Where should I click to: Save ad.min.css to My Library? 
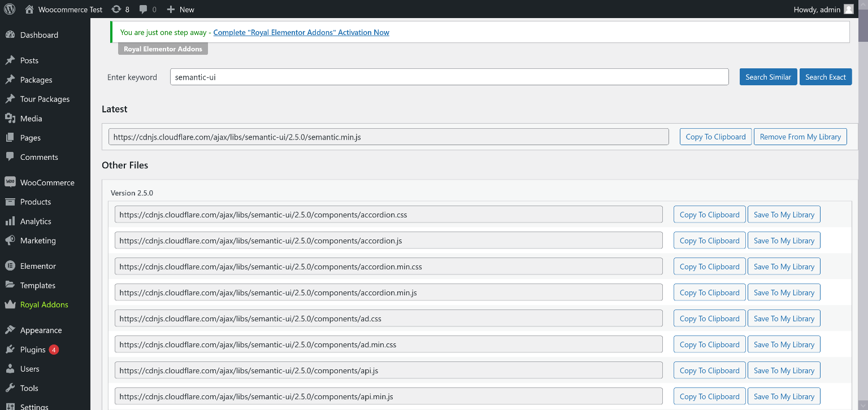tap(784, 344)
